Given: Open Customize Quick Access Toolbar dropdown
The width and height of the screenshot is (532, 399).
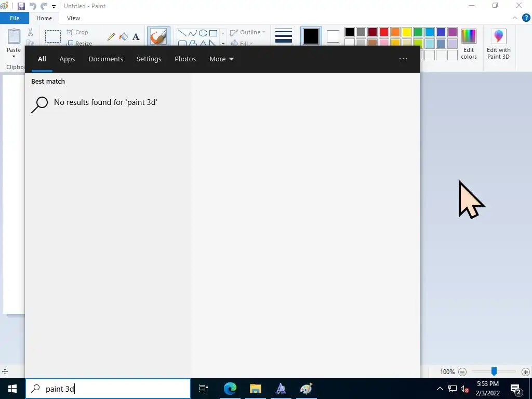Looking at the screenshot, I should 54,6.
